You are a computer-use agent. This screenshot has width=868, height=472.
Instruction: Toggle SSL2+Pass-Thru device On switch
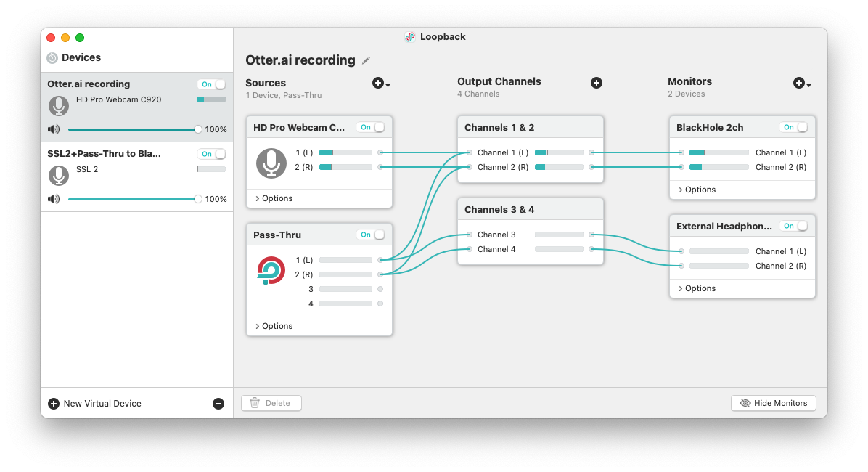click(x=211, y=154)
